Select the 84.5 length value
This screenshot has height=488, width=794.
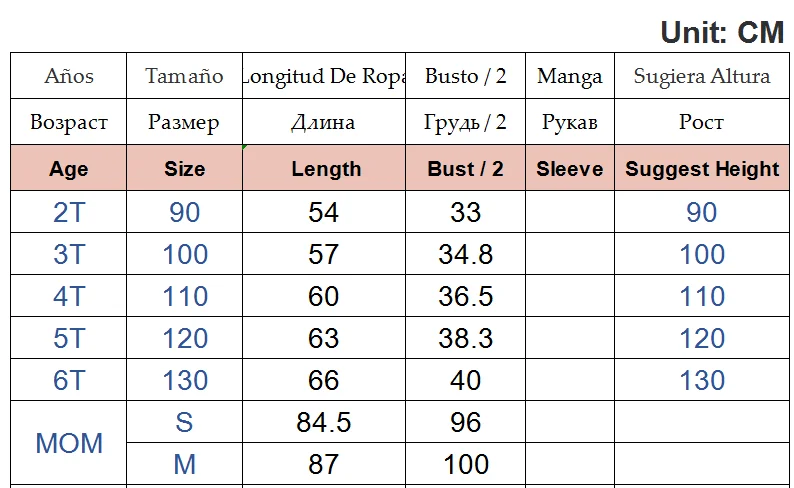(x=324, y=422)
